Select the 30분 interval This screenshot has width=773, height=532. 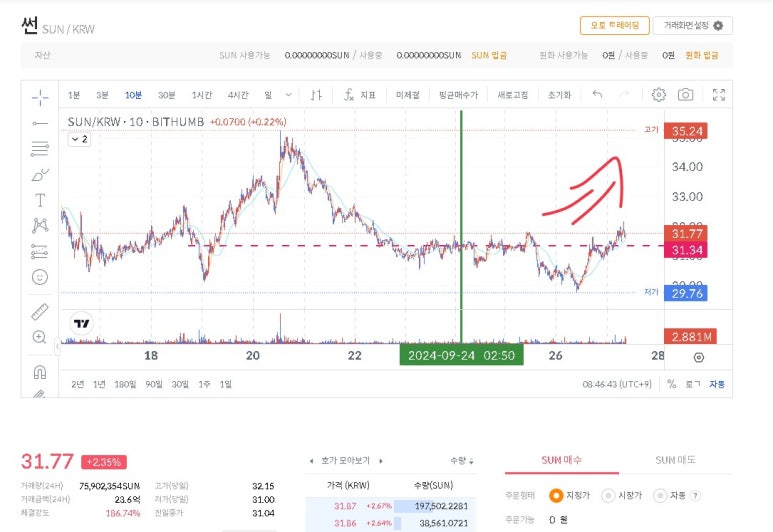click(167, 95)
